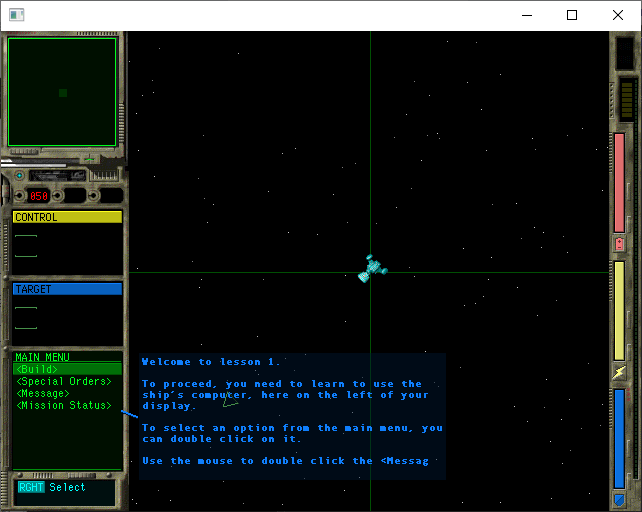Click the cyan diamond indicator light
642x512 pixels.
[19, 176]
